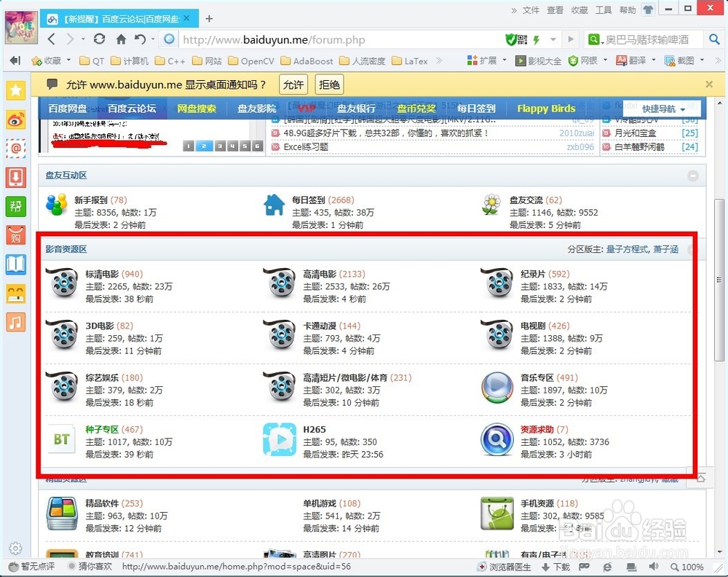Open the music note sidebar icon
This screenshot has height=577, width=728.
(x=16, y=322)
